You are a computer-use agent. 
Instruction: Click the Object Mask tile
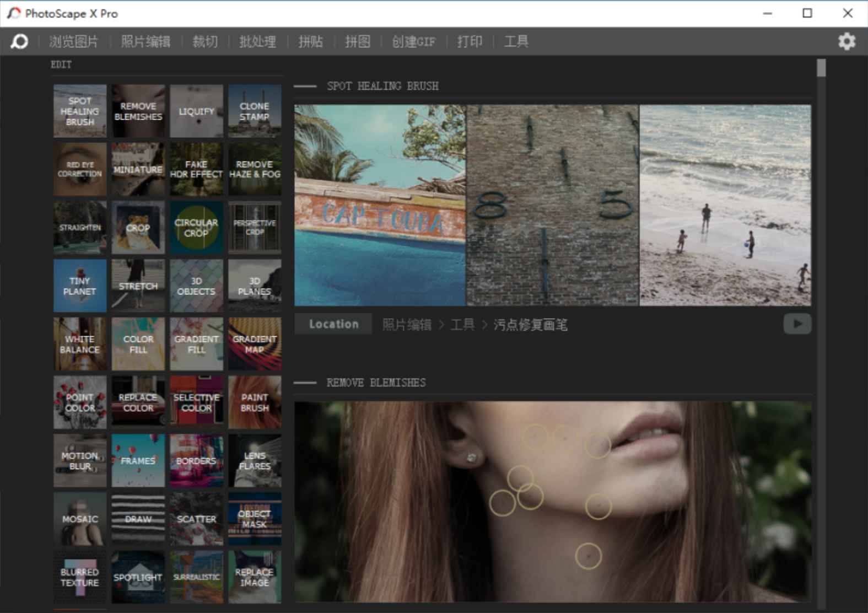point(254,519)
